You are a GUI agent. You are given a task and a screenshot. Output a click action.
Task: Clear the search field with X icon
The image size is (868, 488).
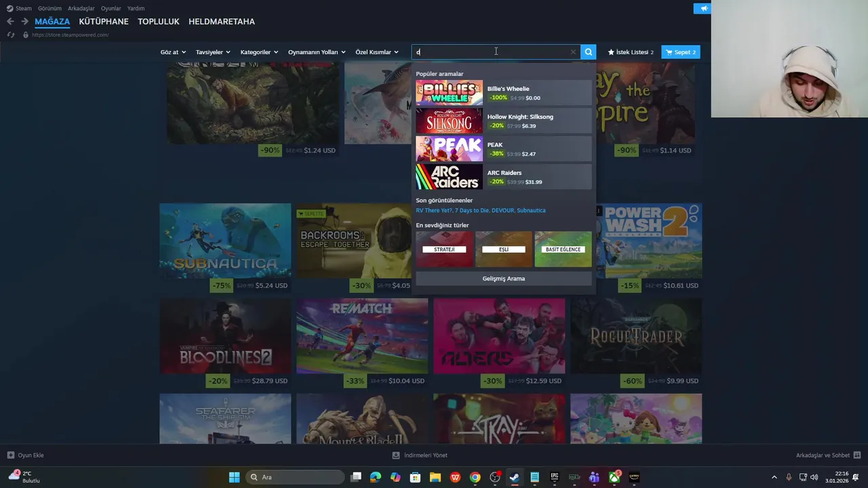coord(573,52)
